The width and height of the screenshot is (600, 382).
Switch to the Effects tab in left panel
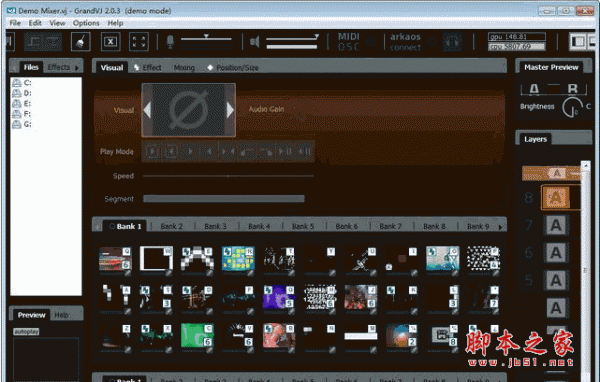[58, 67]
